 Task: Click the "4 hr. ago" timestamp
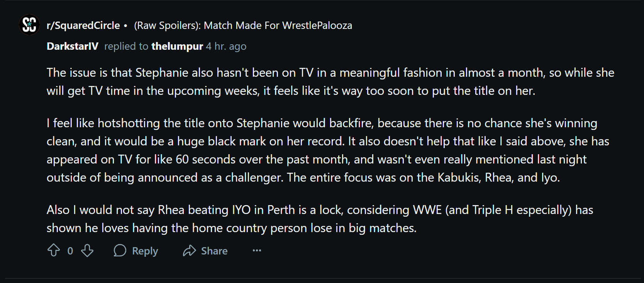point(226,46)
